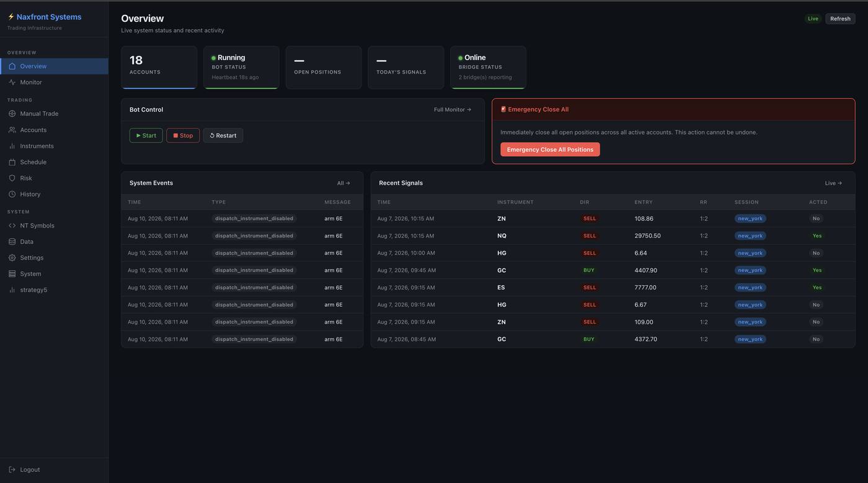Click the Refresh button
This screenshot has width=868, height=483.
[840, 19]
